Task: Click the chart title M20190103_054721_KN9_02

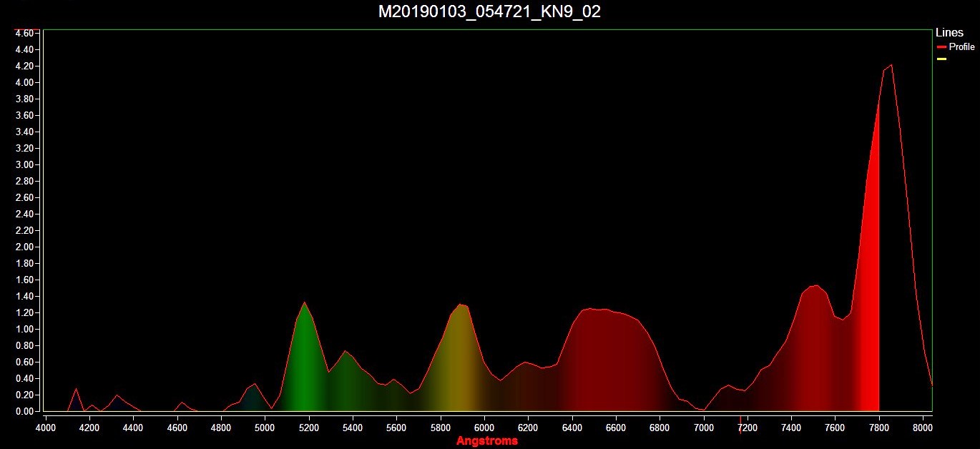Action: (x=489, y=12)
